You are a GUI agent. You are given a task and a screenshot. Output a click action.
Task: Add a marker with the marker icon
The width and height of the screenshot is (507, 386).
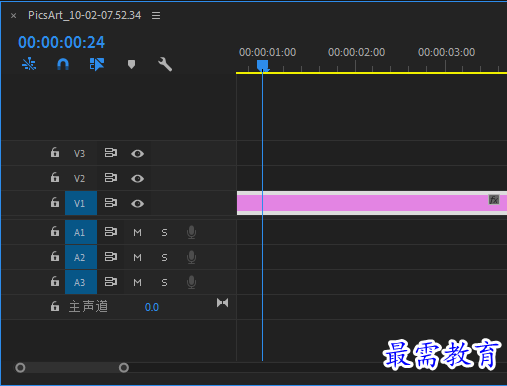click(x=131, y=64)
